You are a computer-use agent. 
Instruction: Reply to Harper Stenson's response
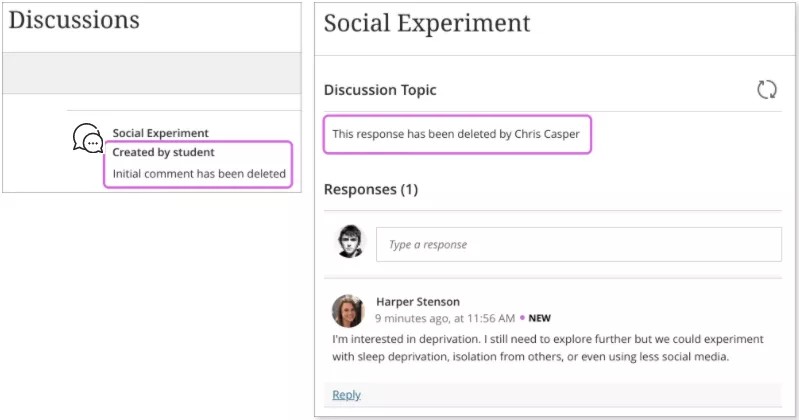pyautogui.click(x=346, y=395)
